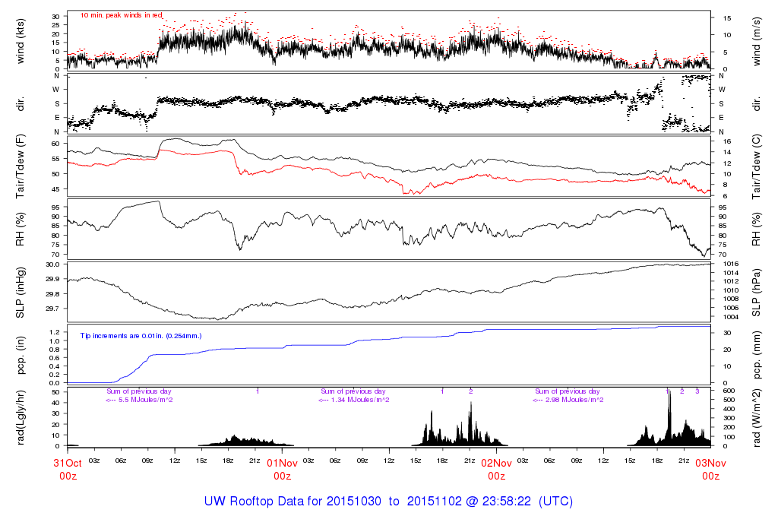Viewport: 778px width, 532px height.
Task: Click the 'Tair/Tdew (F)' axis label
Action: (x=21, y=166)
